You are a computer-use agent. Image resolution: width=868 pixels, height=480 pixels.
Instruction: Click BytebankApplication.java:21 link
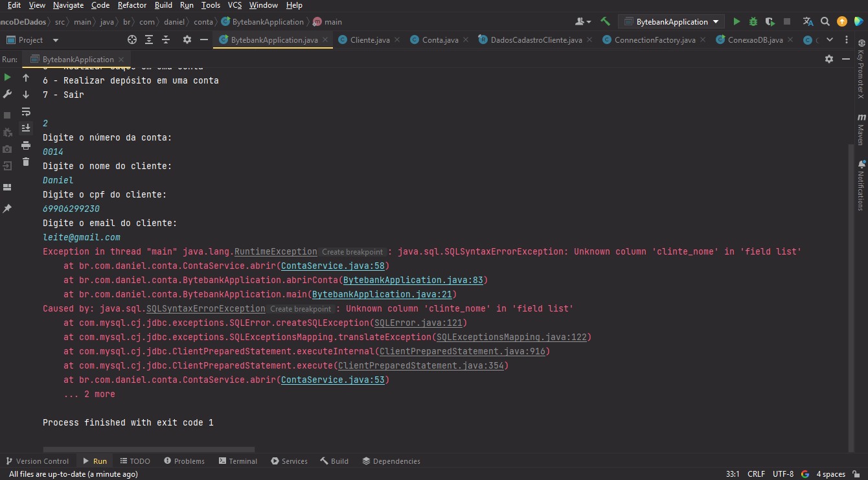pyautogui.click(x=382, y=294)
